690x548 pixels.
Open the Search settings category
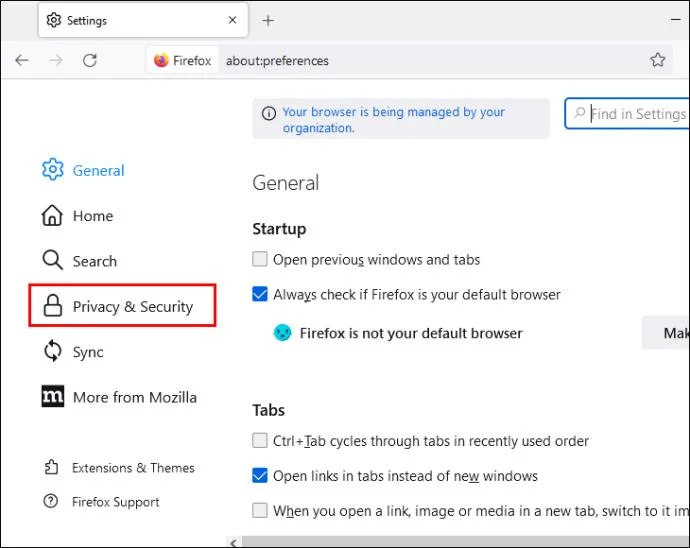(80, 261)
